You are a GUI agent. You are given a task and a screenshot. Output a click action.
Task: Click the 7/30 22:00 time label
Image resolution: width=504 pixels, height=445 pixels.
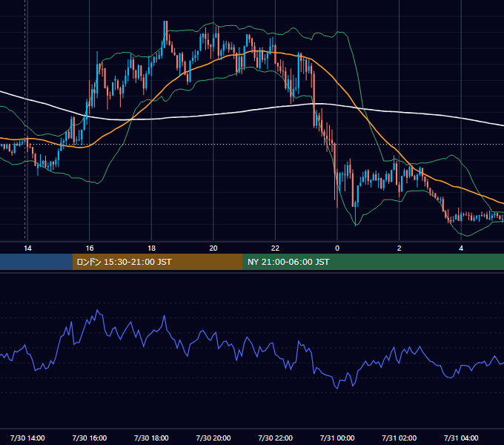click(275, 438)
